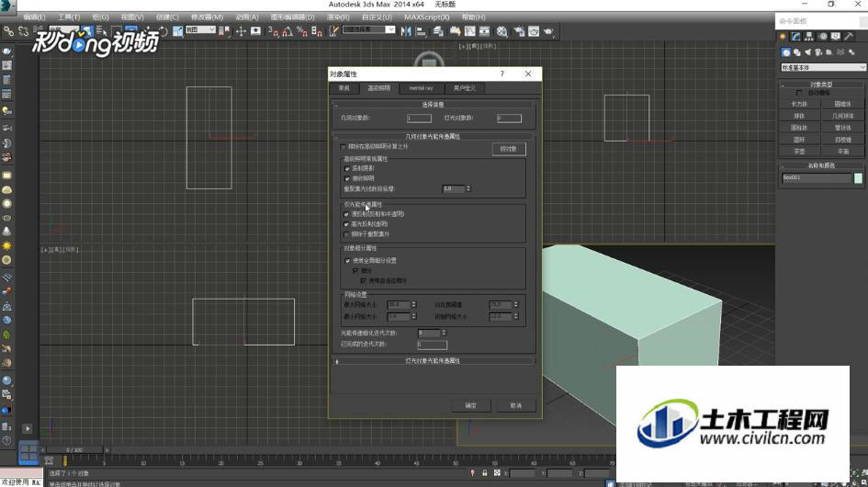Open Edit Named Selection Sets icon

click(x=333, y=31)
